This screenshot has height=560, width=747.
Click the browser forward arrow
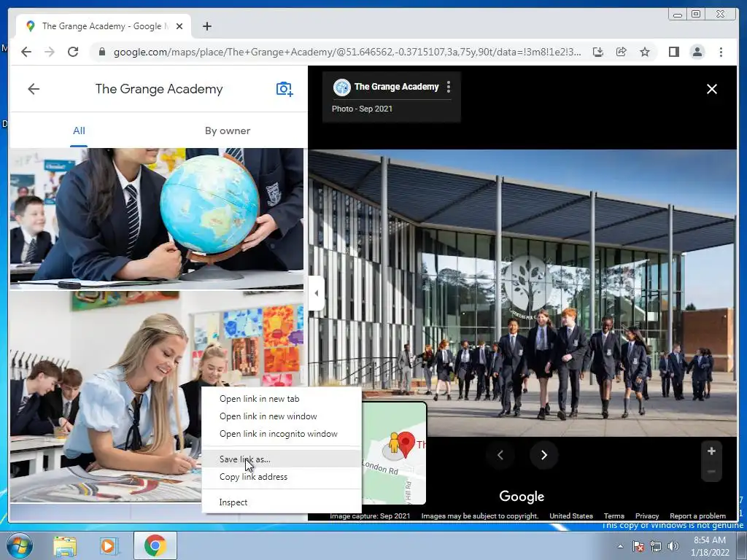point(50,52)
